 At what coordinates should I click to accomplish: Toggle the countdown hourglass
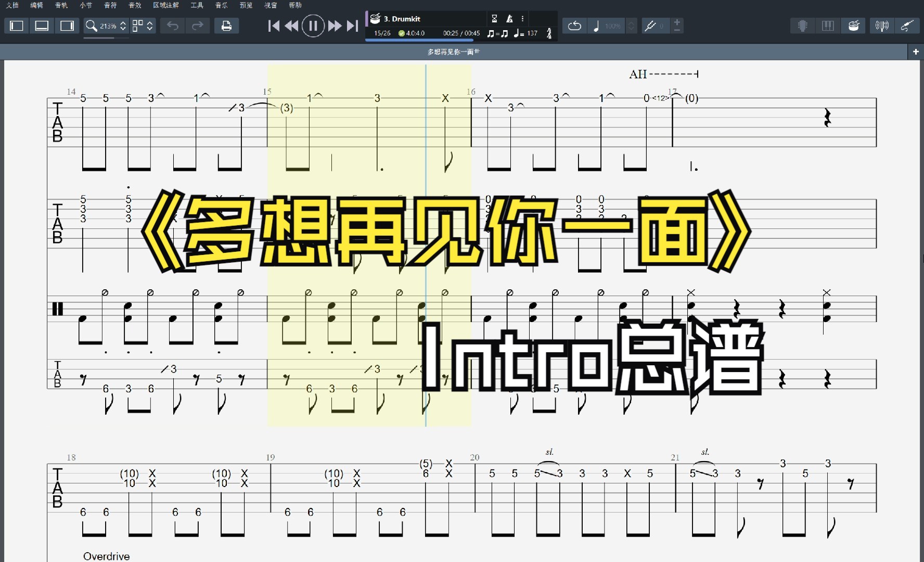point(494,19)
